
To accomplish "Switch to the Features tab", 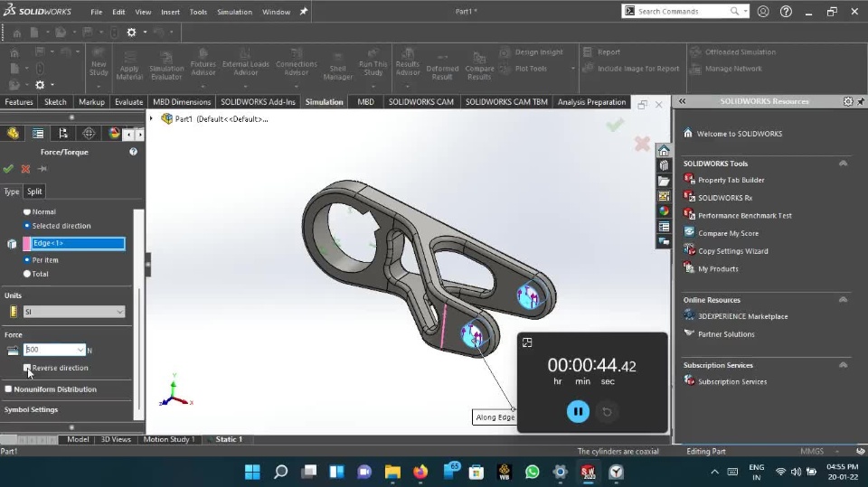I will 19,102.
